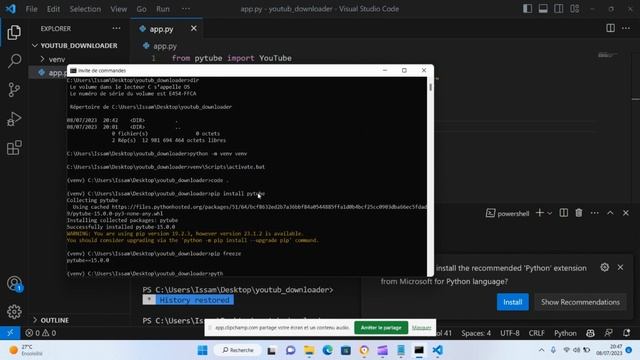This screenshot has width=640, height=360.
Task: Click Visual Studio Code taskbar icon
Action: pos(437,350)
